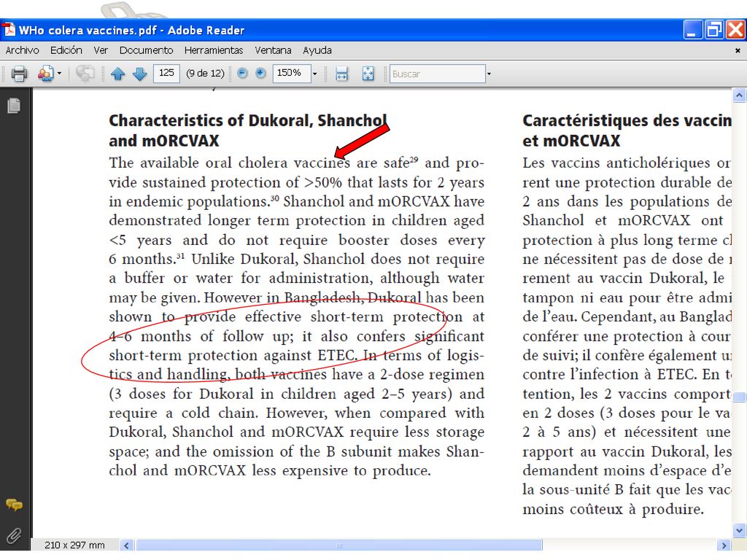Click the zoom in plus button
The image size is (747, 560).
(260, 74)
